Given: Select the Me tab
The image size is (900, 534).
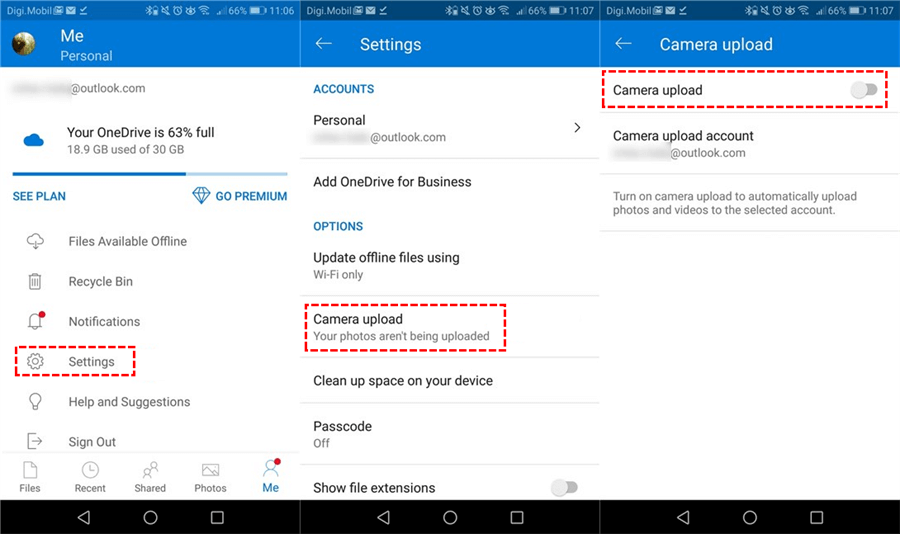Looking at the screenshot, I should click(x=270, y=477).
